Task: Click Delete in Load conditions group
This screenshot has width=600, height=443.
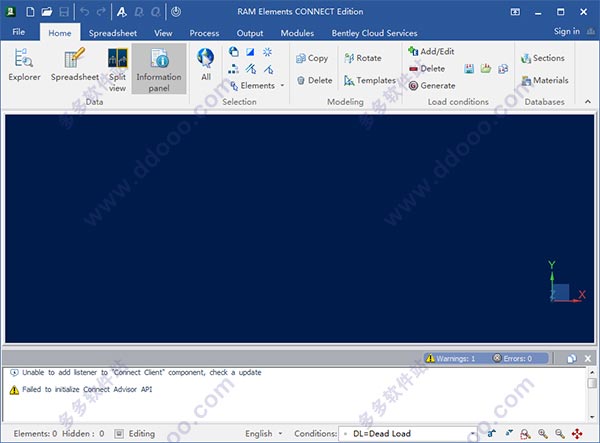Action: [x=427, y=69]
